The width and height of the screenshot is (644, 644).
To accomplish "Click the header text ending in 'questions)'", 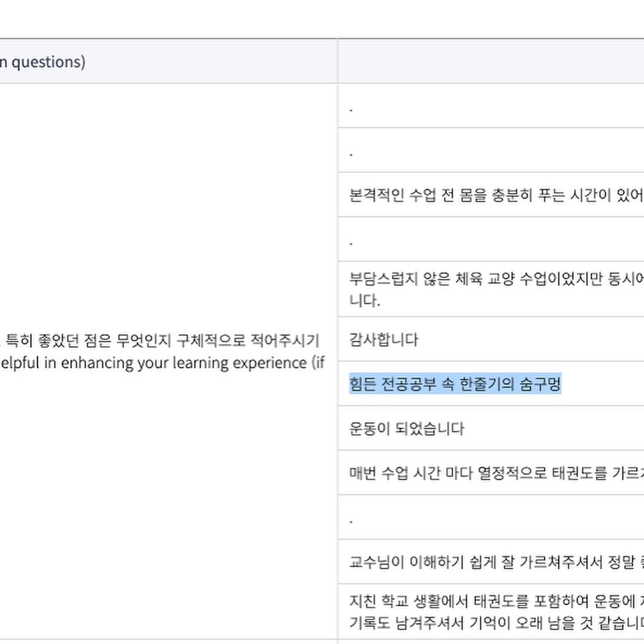I will point(42,62).
